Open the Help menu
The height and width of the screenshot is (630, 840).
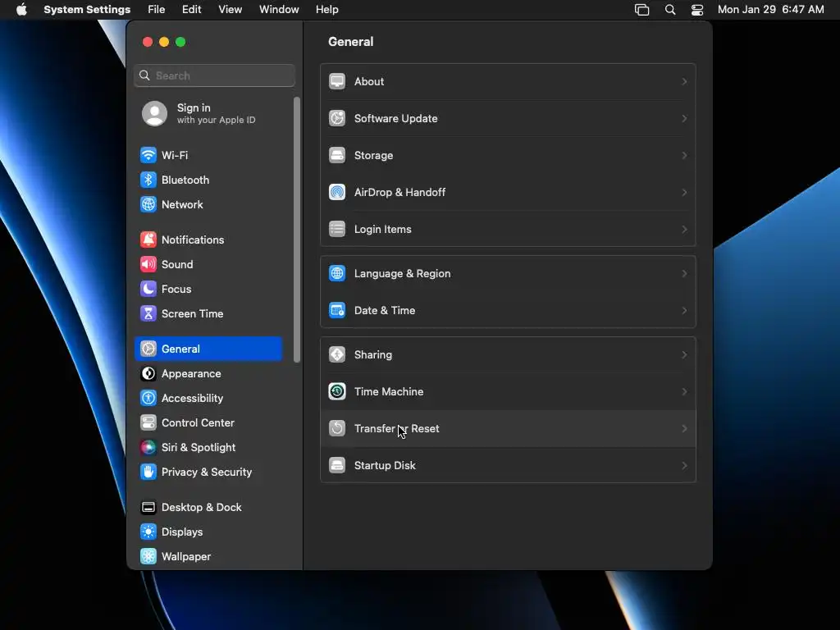[x=326, y=10]
